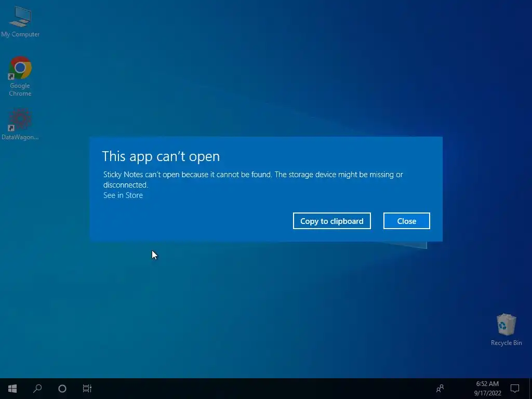Open taskbar search magnifier
This screenshot has width=532, height=399.
pos(37,389)
